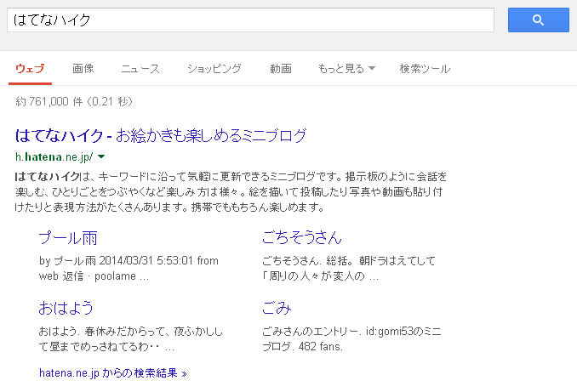This screenshot has height=392, width=577.
Task: Click the ごちそうさん. 総括 snippet text
Action: [x=349, y=268]
